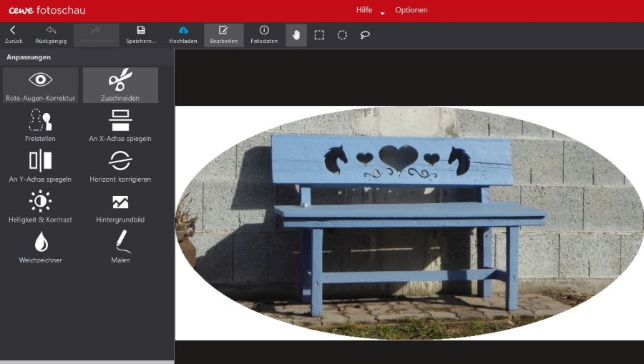Open the Rote-Augen-Korrektur tool
Viewport: 644px width, 364px height.
coord(40,85)
